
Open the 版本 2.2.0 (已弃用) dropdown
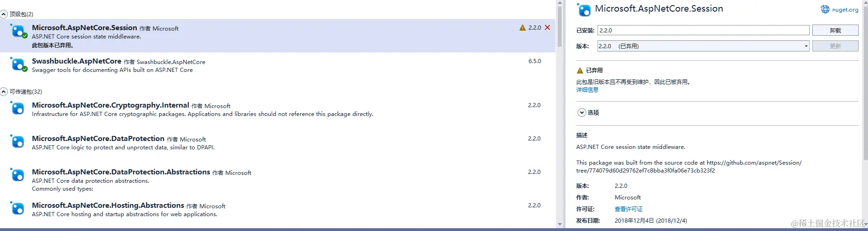click(x=703, y=46)
